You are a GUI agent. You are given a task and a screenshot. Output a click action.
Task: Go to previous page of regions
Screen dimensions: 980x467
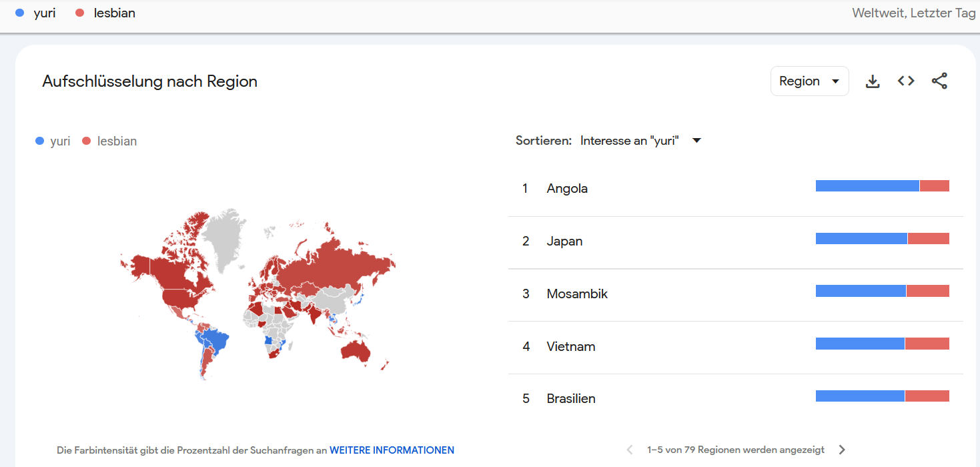630,450
